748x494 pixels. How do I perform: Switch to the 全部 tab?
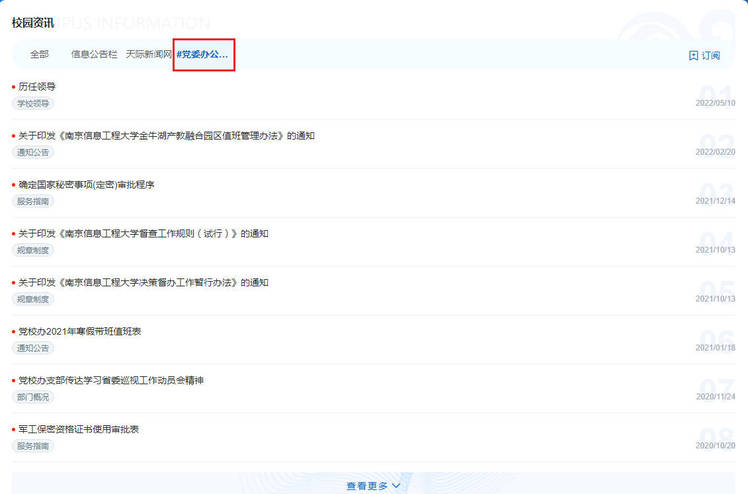coord(39,54)
